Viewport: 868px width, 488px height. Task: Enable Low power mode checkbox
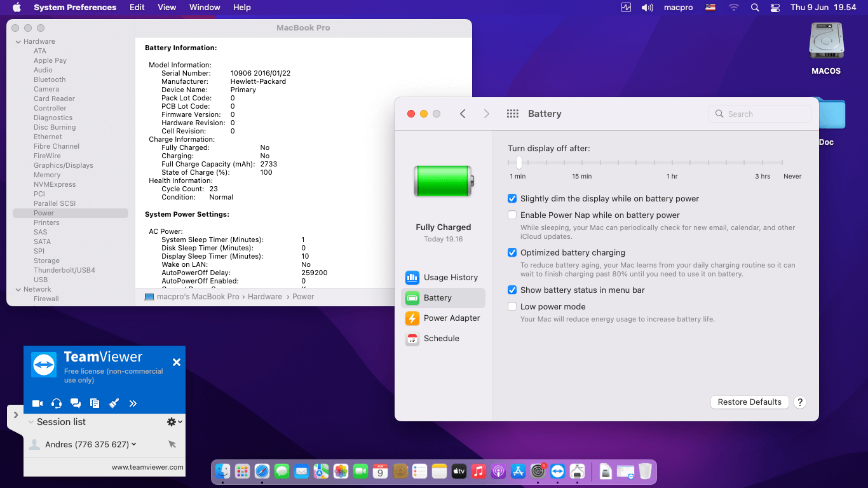click(512, 306)
